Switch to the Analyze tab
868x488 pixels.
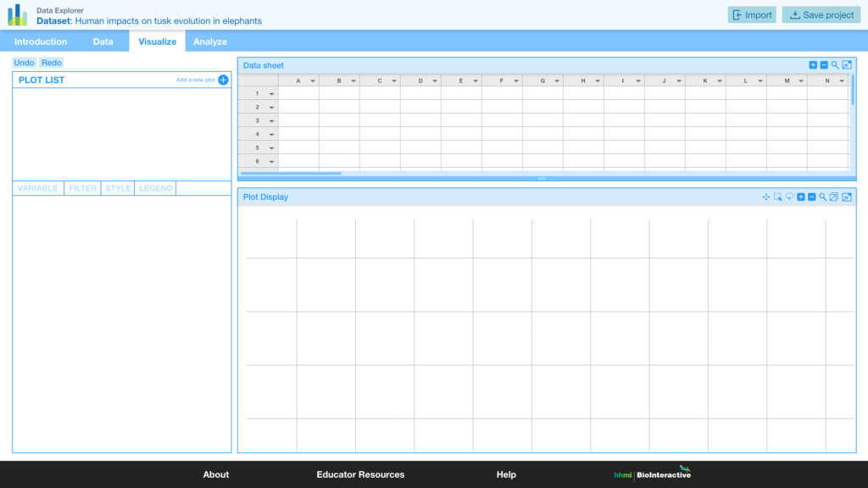(x=209, y=41)
